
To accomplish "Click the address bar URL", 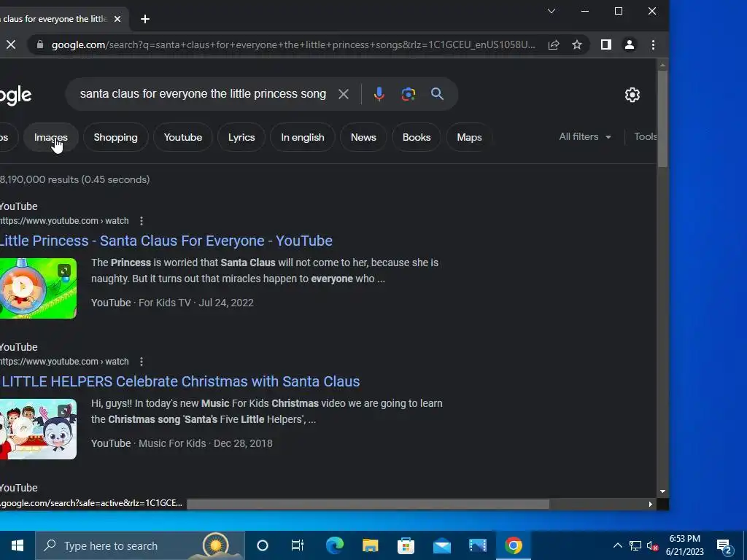I will (x=293, y=44).
